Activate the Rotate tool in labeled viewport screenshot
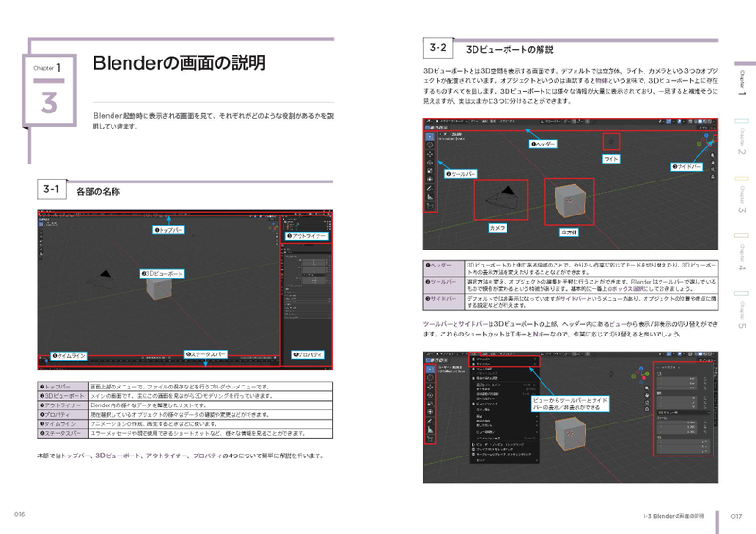Screen dimensions: 756x534 (430, 163)
